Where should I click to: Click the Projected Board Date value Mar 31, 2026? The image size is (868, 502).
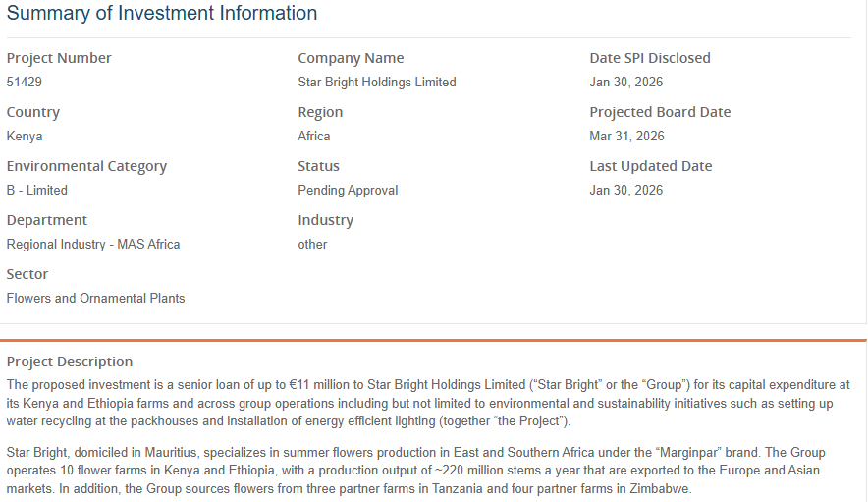pyautogui.click(x=626, y=137)
